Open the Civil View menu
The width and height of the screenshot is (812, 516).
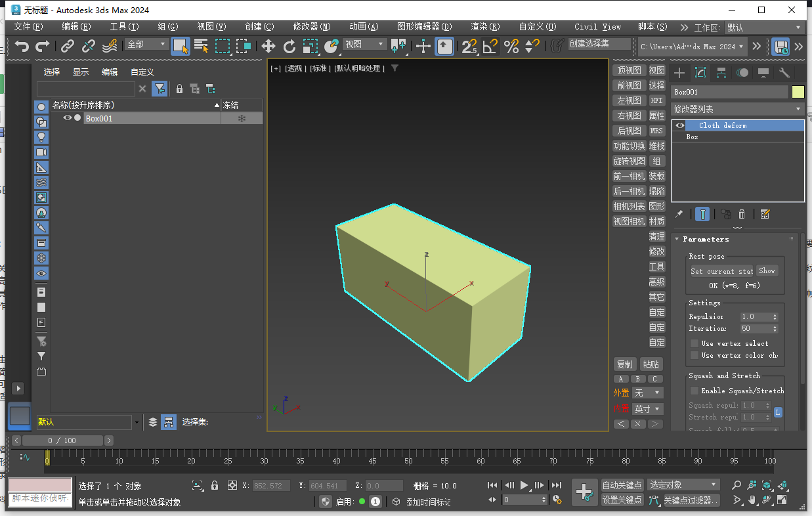(x=597, y=27)
